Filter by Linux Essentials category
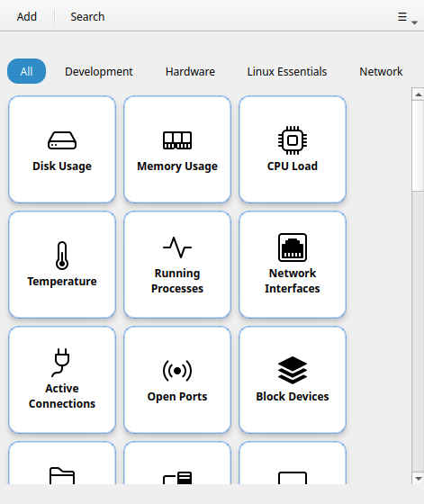Screen dimensions: 424x504 287,71
